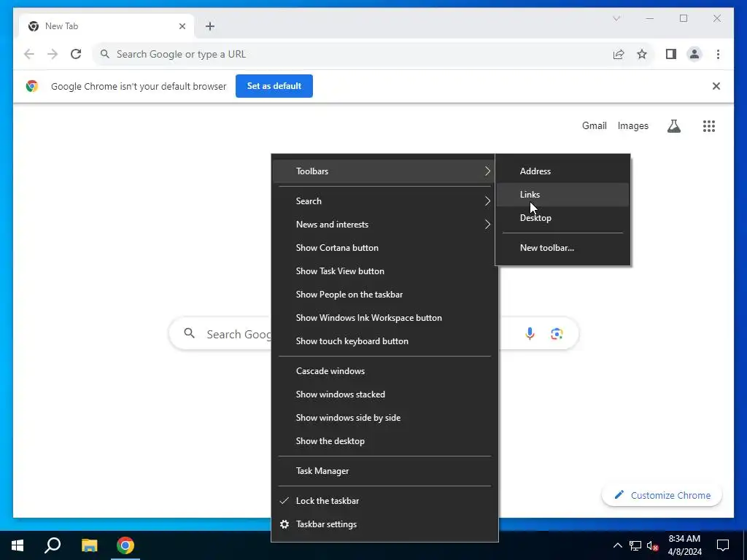747x560 pixels.
Task: Open Chrome three-dot menu
Action: point(718,54)
